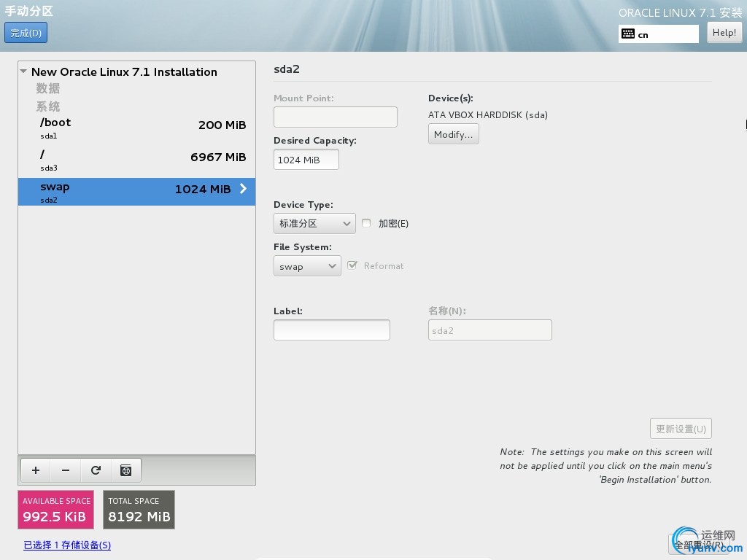Screen dimensions: 747x560
Task: Open the File System swap dropdown
Action: tap(307, 265)
